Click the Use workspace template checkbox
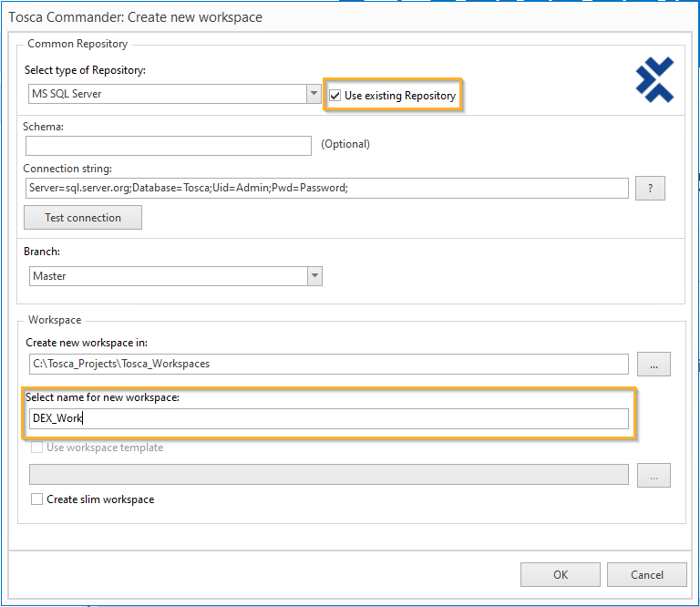The height and width of the screenshot is (607, 700). coord(37,448)
